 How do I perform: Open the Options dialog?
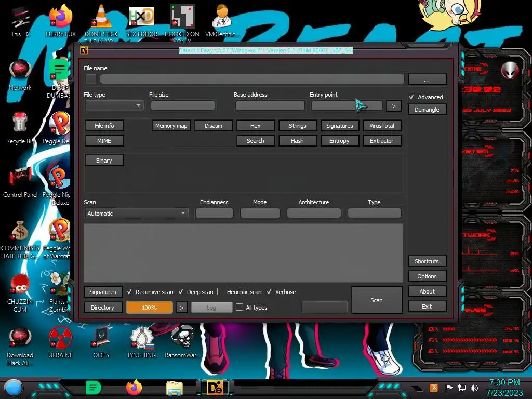[427, 276]
